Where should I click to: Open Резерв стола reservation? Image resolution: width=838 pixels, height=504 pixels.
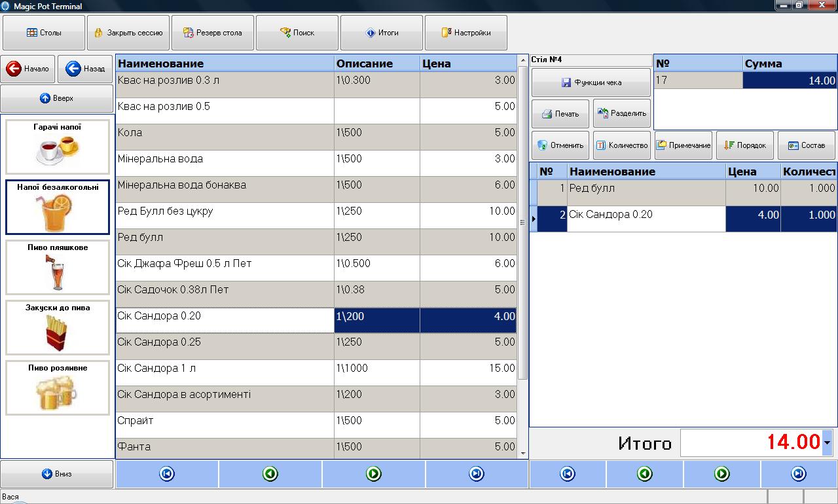tap(213, 33)
